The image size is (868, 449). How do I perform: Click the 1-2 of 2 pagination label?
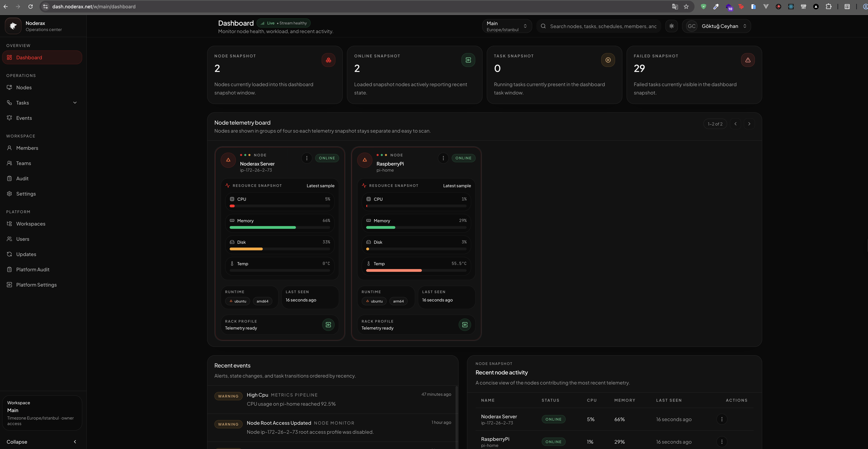pos(715,124)
